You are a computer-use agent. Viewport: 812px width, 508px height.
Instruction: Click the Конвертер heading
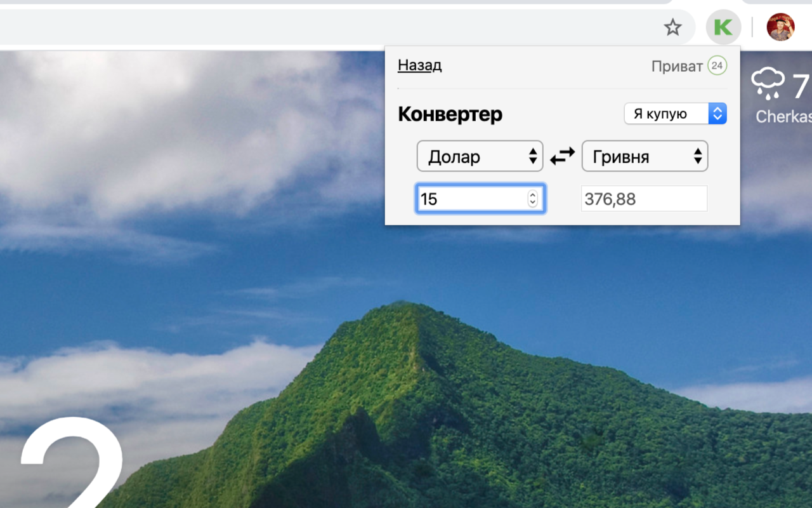(x=450, y=114)
